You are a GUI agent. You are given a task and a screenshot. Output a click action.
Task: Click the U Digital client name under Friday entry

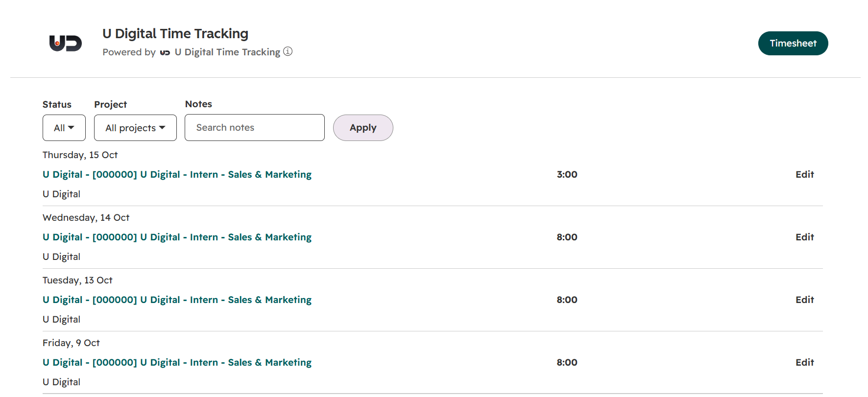[x=61, y=382]
